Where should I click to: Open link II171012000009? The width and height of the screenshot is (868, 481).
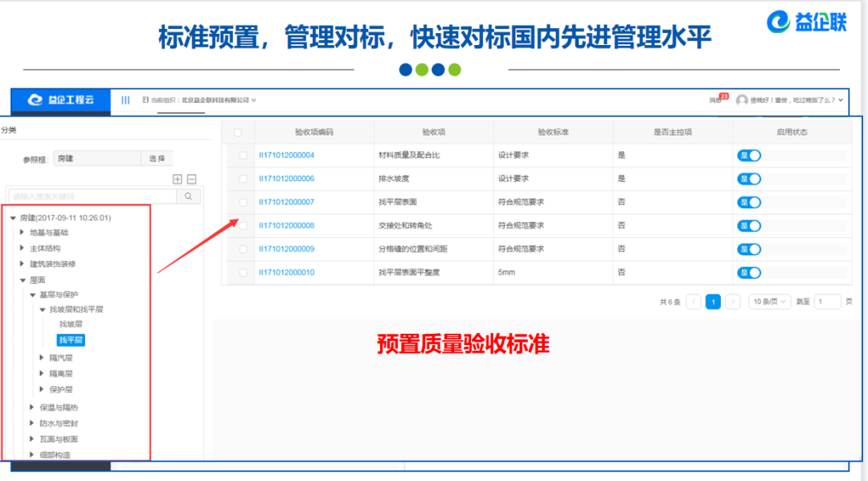coord(286,249)
